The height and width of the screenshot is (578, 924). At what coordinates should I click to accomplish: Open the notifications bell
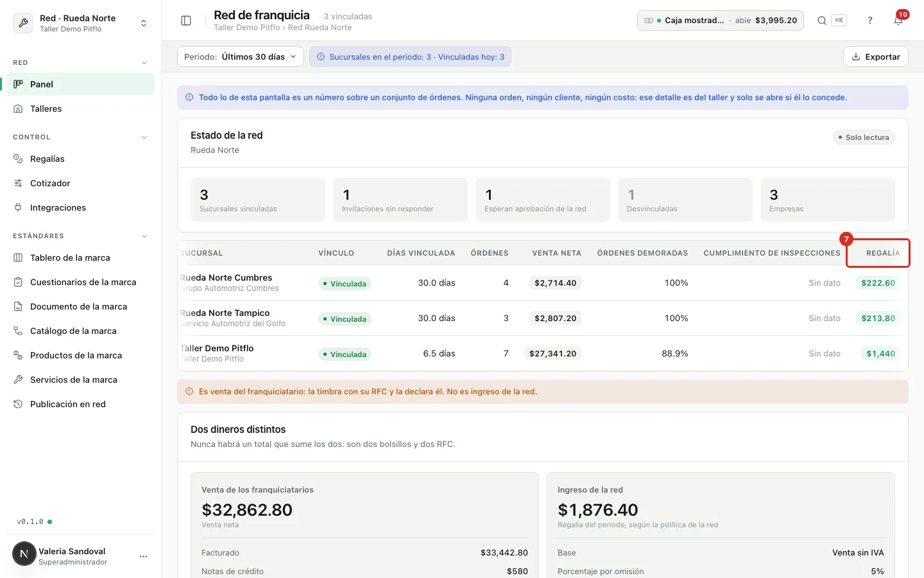coord(898,21)
